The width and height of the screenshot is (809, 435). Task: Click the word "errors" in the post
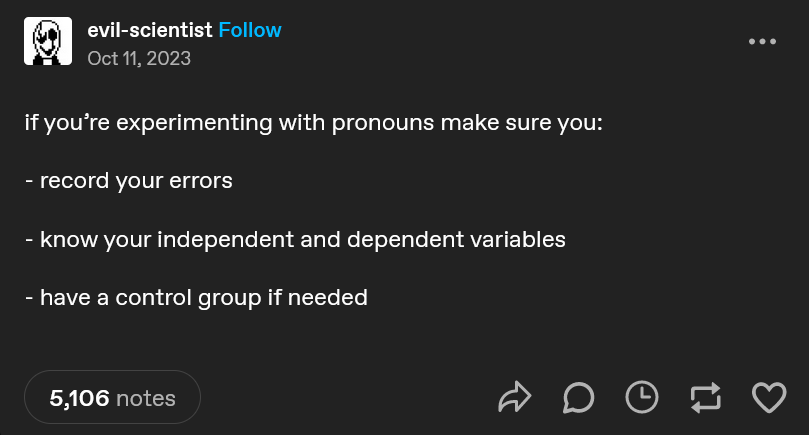pos(200,181)
